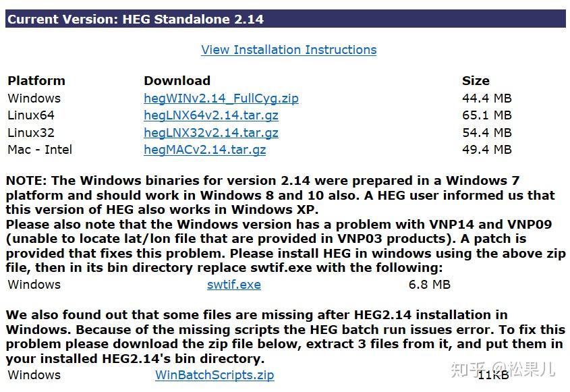The image size is (570, 392).
Task: Click the Current Version HEG Standalone header bar
Action: point(285,18)
